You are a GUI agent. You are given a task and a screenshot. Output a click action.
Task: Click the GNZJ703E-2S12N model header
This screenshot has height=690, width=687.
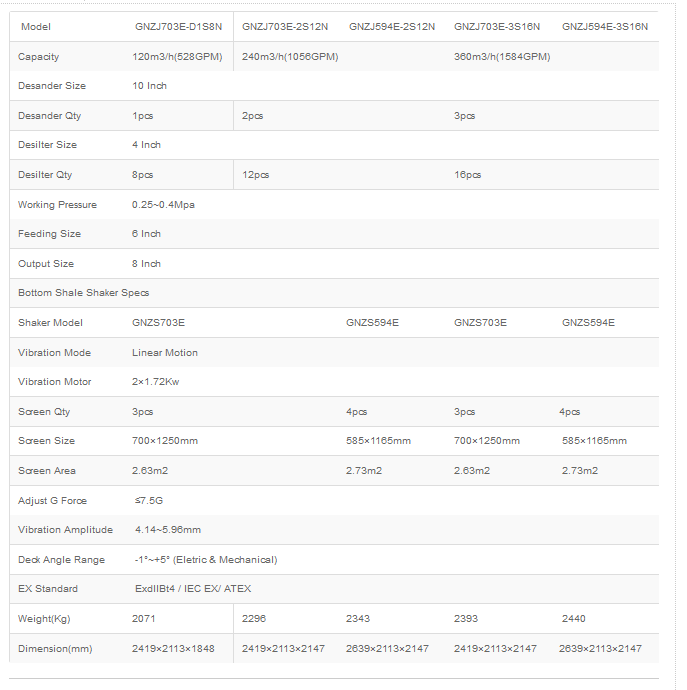[x=284, y=27]
